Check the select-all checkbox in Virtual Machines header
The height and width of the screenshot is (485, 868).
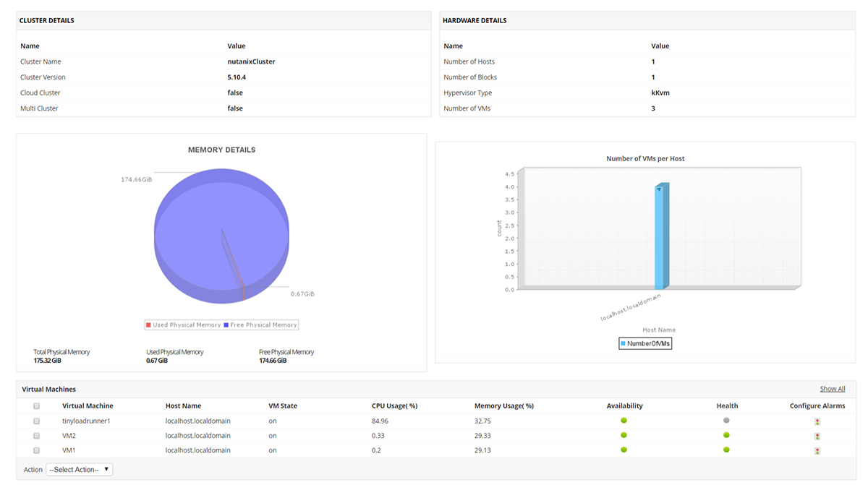tap(36, 405)
